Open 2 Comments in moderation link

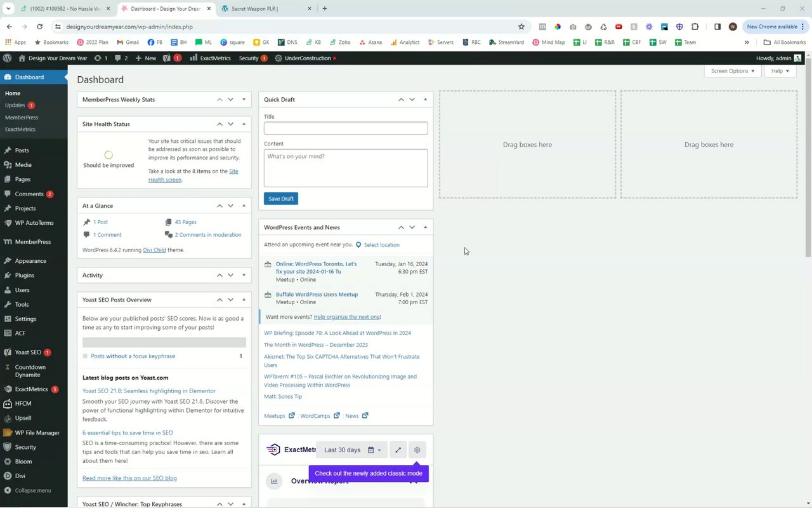pos(208,235)
